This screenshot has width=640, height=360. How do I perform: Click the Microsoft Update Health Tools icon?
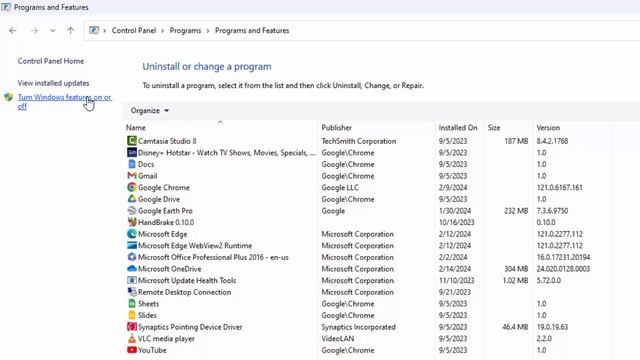click(131, 280)
